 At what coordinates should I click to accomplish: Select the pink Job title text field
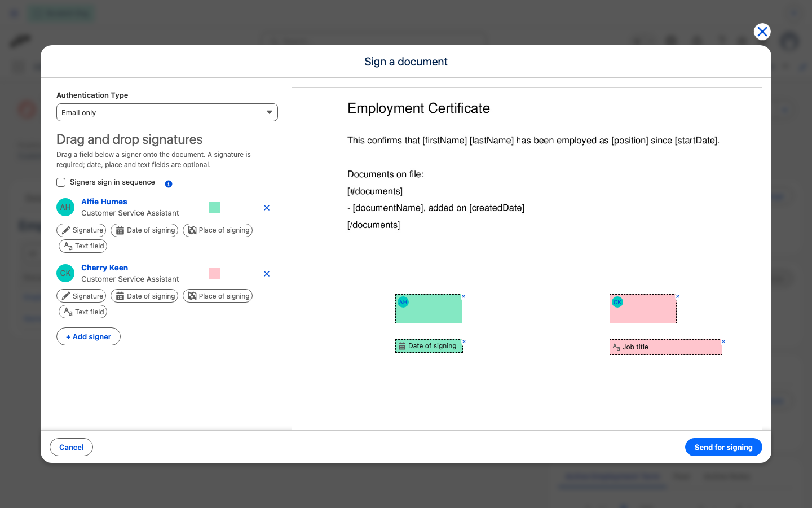coord(665,347)
